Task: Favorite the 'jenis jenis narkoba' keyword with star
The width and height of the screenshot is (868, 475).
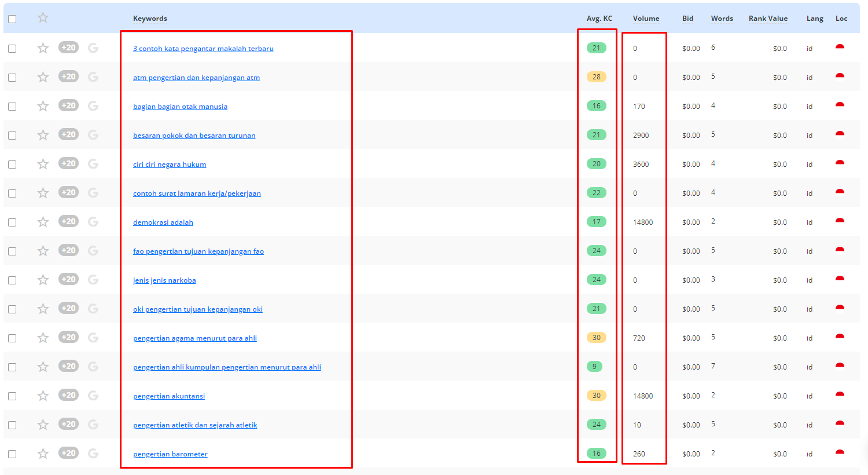Action: pyautogui.click(x=43, y=280)
